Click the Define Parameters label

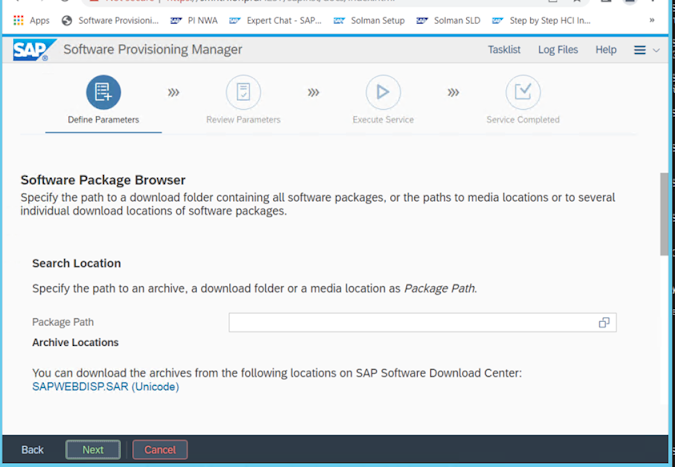(103, 120)
